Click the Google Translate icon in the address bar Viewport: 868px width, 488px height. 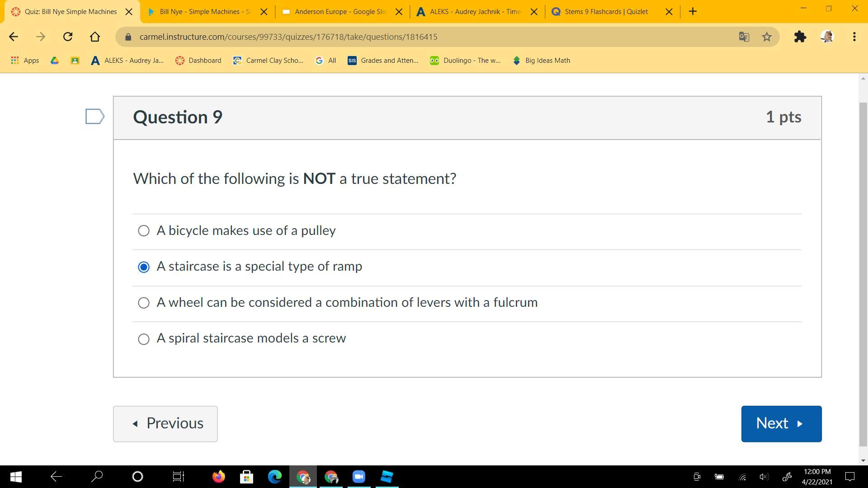(744, 37)
